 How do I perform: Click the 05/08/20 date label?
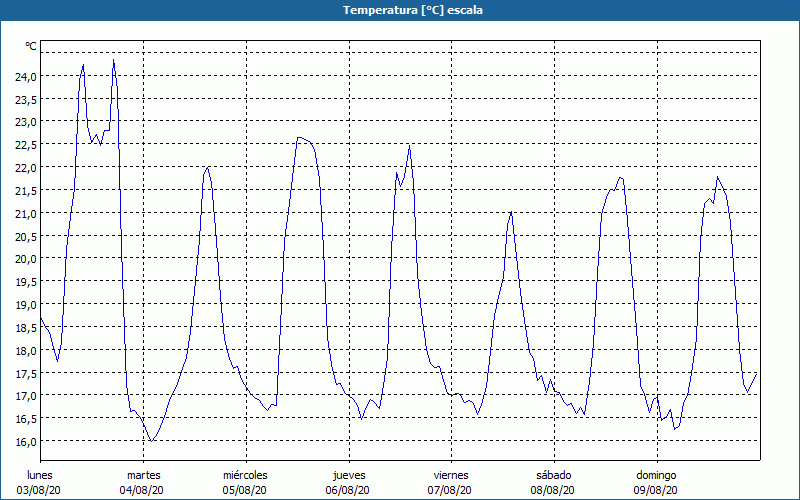pos(244,490)
